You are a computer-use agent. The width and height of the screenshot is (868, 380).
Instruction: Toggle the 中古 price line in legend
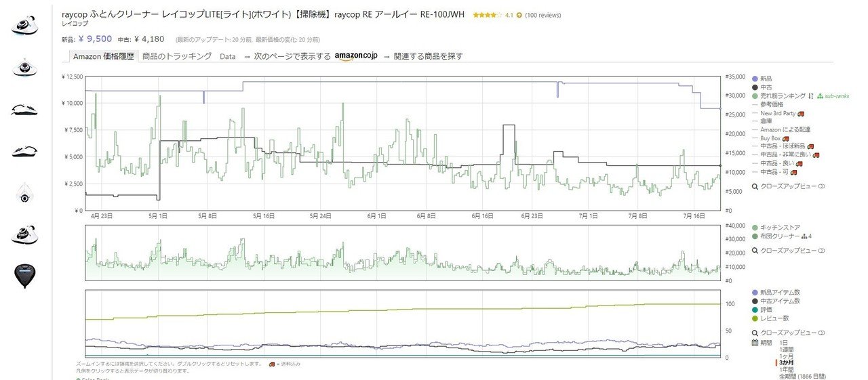coord(762,87)
